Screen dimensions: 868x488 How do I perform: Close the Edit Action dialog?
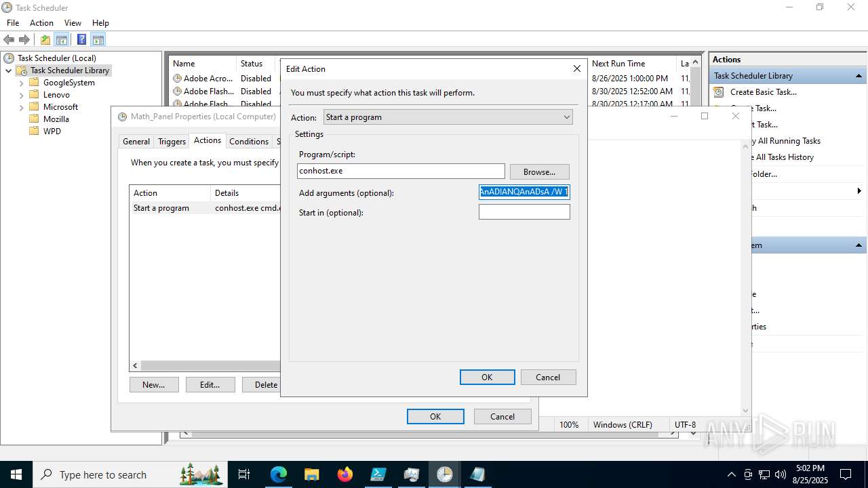(x=577, y=69)
